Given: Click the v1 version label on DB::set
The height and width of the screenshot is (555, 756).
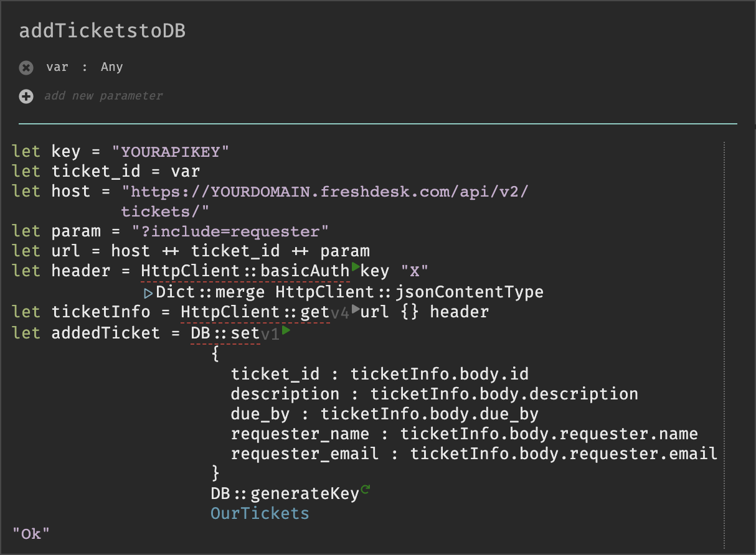Looking at the screenshot, I should [x=270, y=335].
